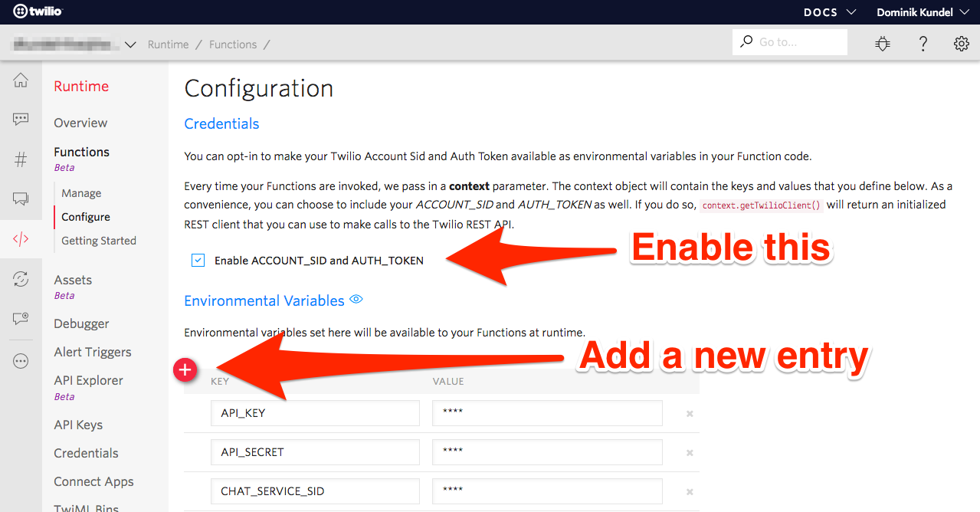Open the Sync circular arrows icon
This screenshot has width=980, height=512.
(21, 279)
